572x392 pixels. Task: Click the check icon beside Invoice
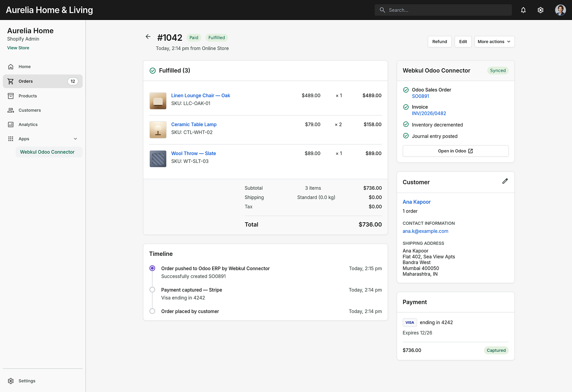[x=406, y=107]
